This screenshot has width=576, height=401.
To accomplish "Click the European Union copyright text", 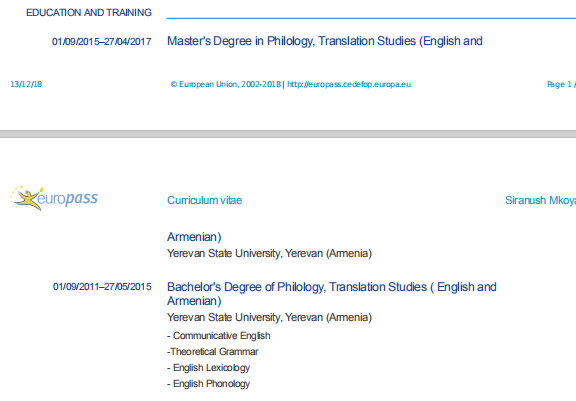I will (226, 84).
